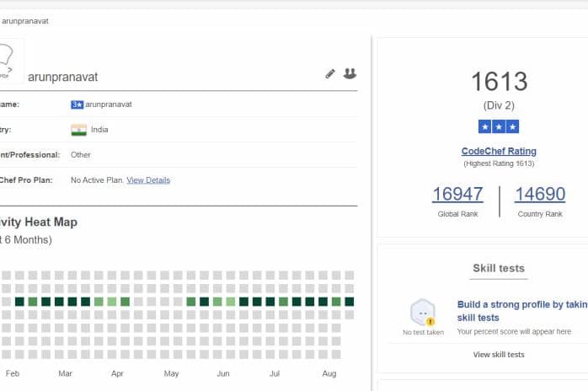The width and height of the screenshot is (588, 391).
Task: Click the No test taken hexagon icon
Action: pyautogui.click(x=424, y=312)
